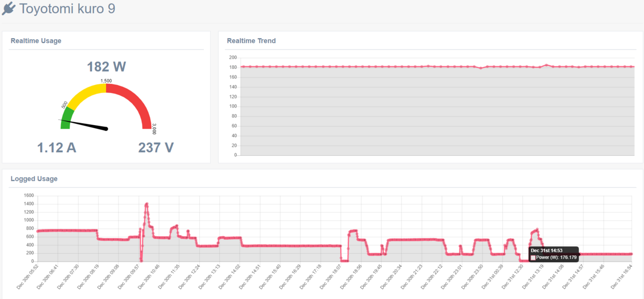Screen dimensions: 644x299
Task: Click the plug icon beside Toyotomi kuro 9
Action: [x=9, y=9]
